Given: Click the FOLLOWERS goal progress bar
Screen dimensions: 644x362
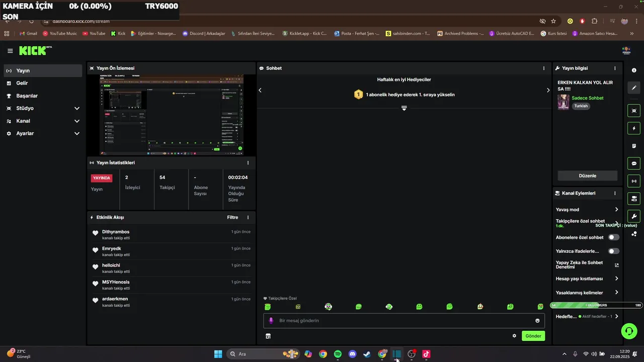Looking at the screenshot, I should (x=597, y=305).
